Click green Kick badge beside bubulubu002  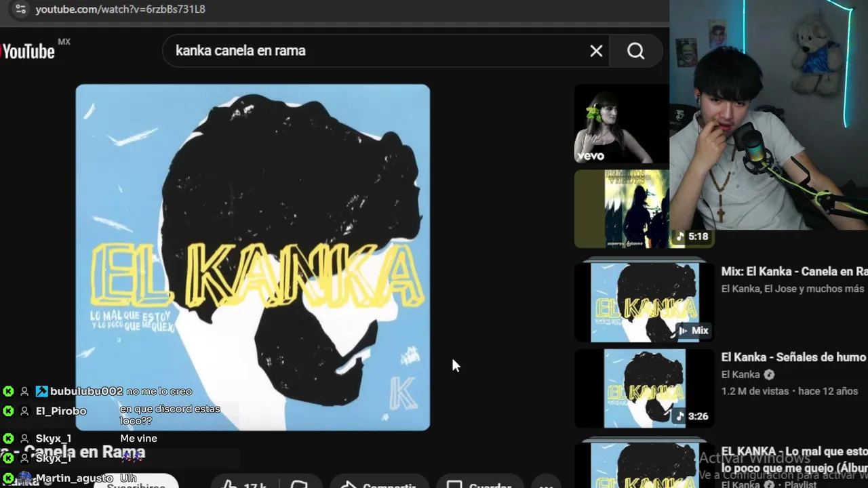(x=8, y=391)
